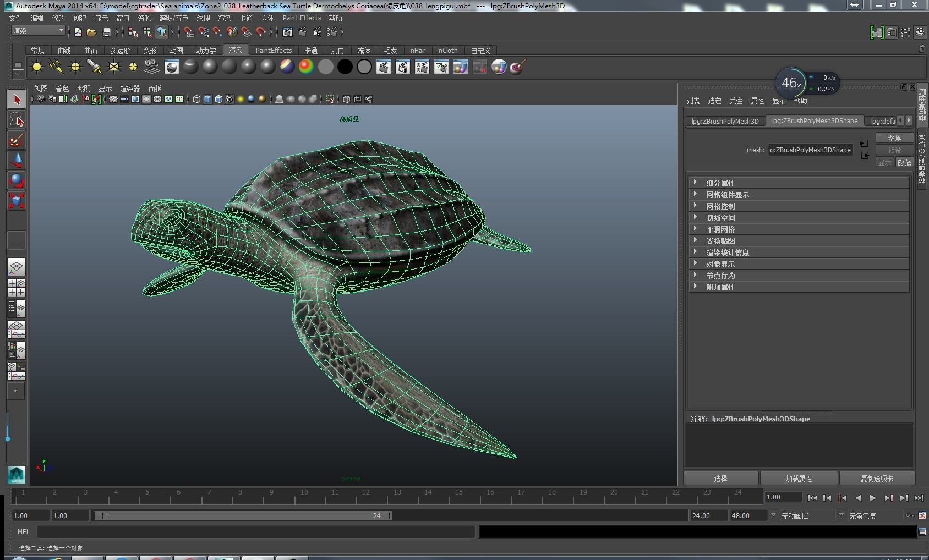This screenshot has height=560, width=929.
Task: Select the Scale tool icon
Action: click(x=17, y=201)
